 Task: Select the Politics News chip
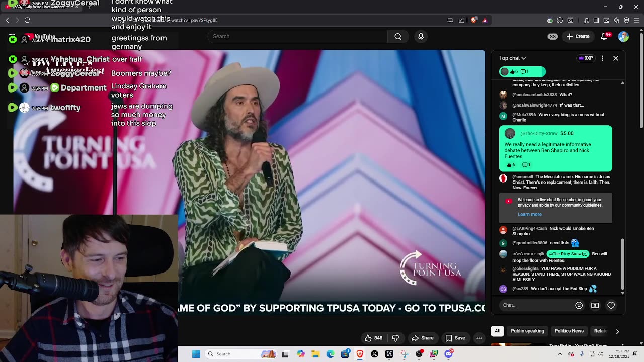click(569, 331)
